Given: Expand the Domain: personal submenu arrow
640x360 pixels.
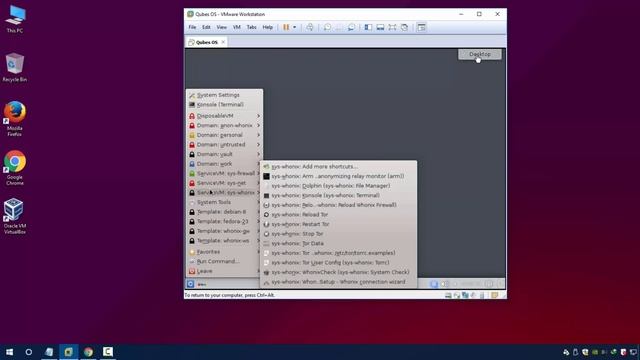Looking at the screenshot, I should [258, 135].
